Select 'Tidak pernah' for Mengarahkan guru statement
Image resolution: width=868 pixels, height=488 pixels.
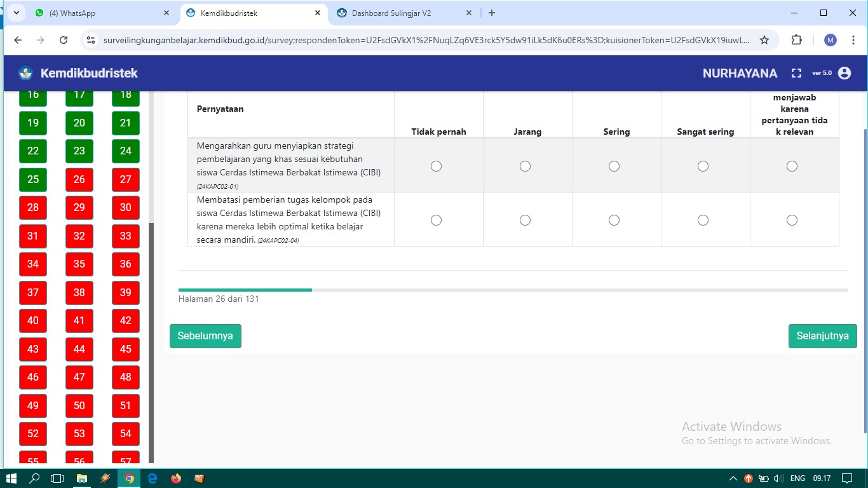pos(436,166)
